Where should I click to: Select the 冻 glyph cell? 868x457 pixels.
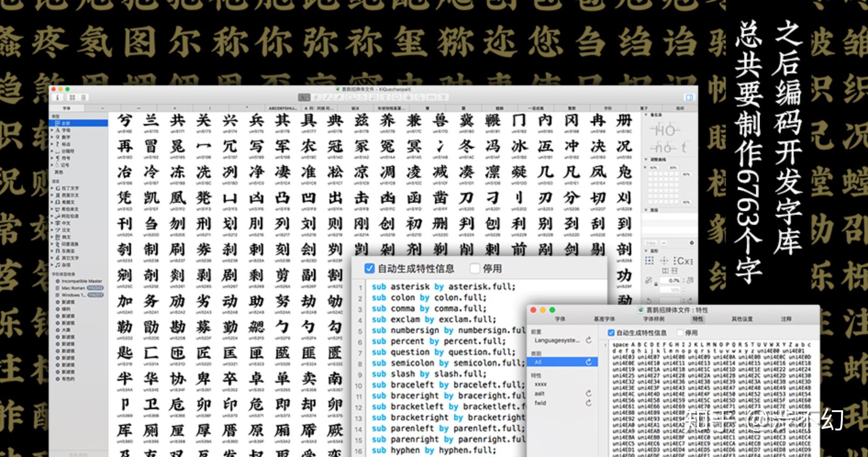[178, 174]
